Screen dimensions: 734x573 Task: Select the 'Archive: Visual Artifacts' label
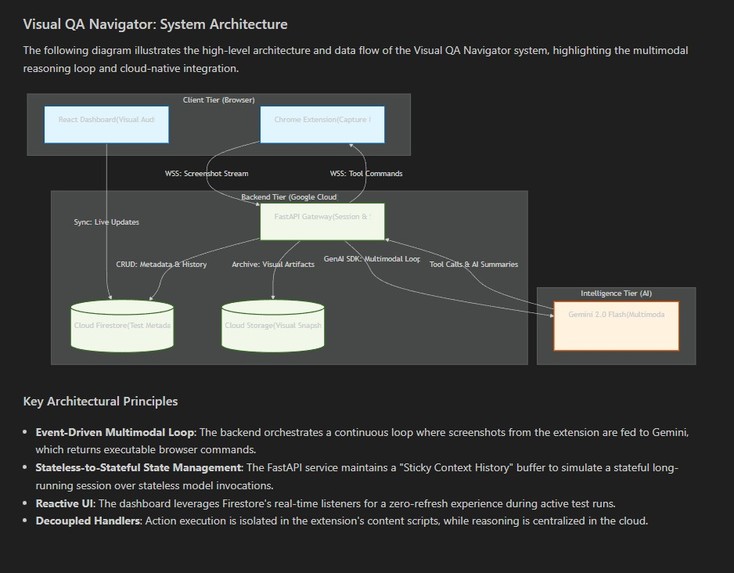[x=273, y=264]
